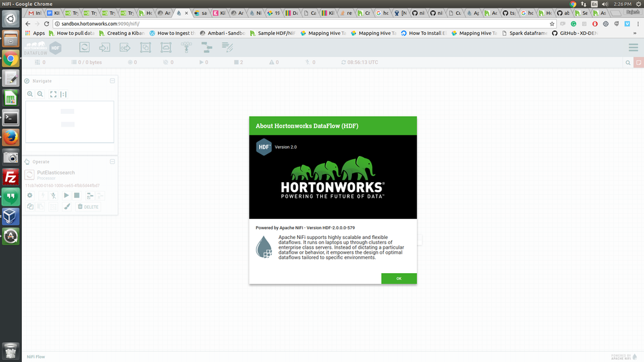Open the NiFi global hamburger menu
The height and width of the screenshot is (362, 644).
(x=633, y=48)
